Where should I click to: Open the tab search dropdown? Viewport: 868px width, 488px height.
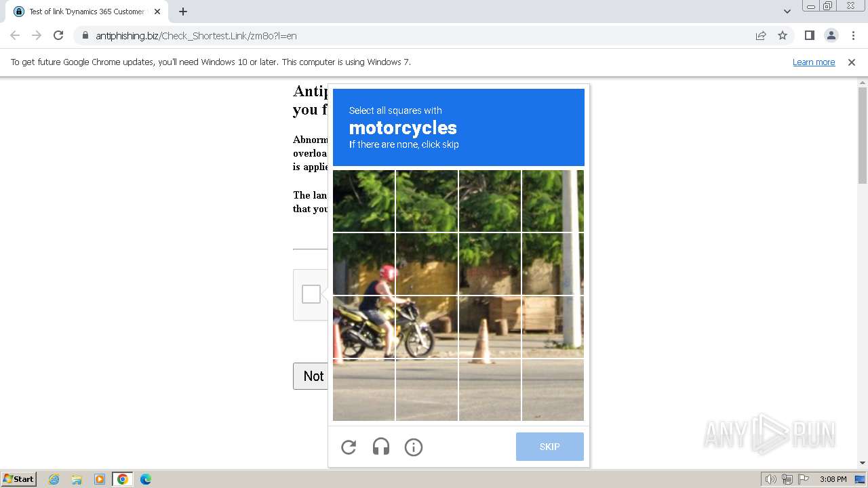click(x=787, y=12)
